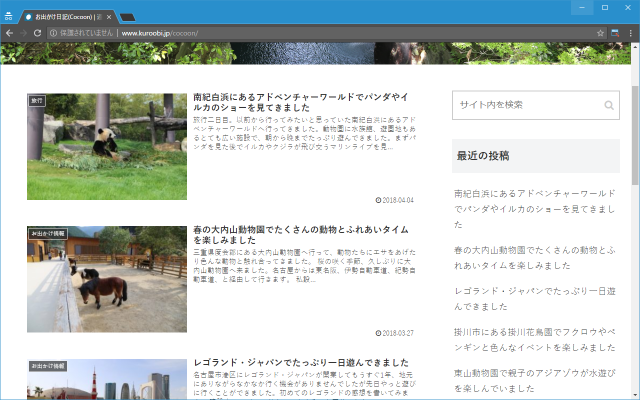The height and width of the screenshot is (400, 640).
Task: Click the search magnifier icon in sidebar
Action: pyautogui.click(x=609, y=105)
